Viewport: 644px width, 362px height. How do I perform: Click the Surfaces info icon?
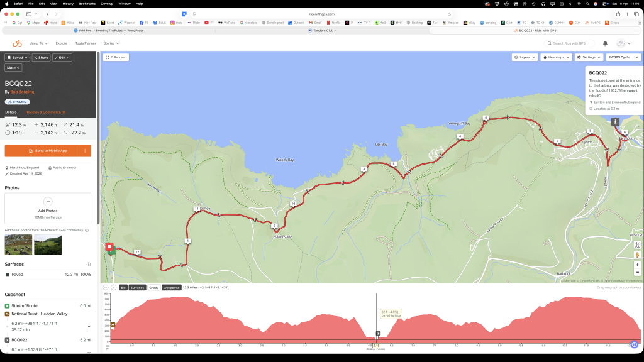coord(88,265)
